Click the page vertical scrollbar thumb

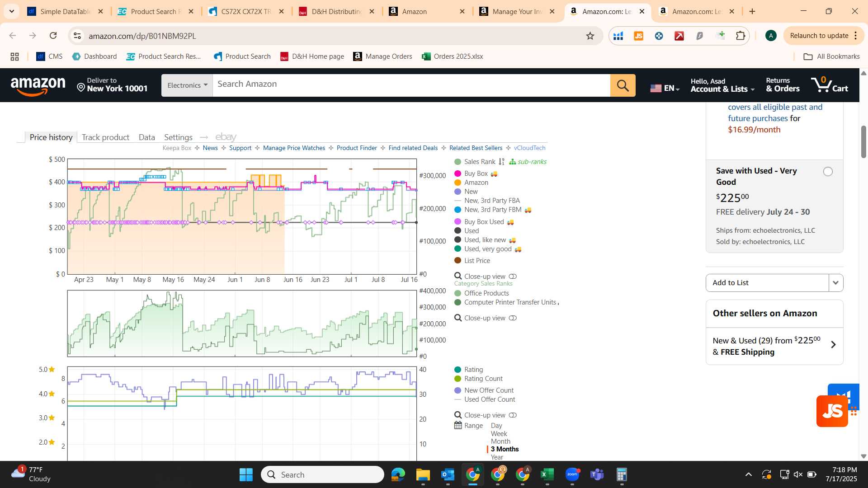[x=863, y=142]
